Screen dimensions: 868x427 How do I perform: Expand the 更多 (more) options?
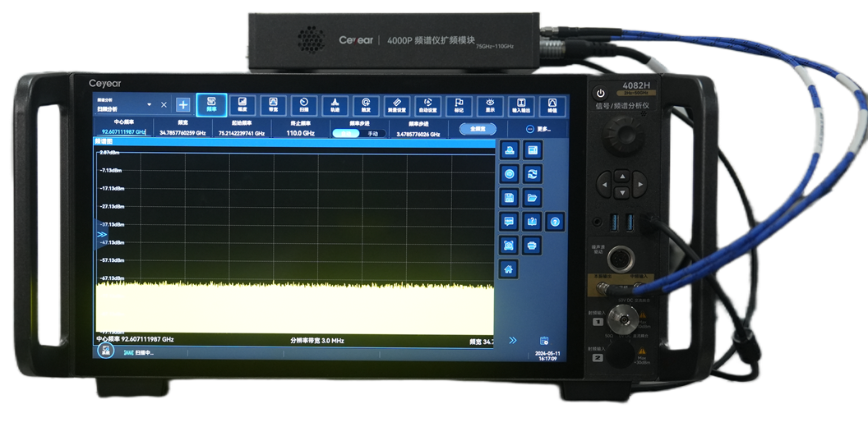coord(538,129)
